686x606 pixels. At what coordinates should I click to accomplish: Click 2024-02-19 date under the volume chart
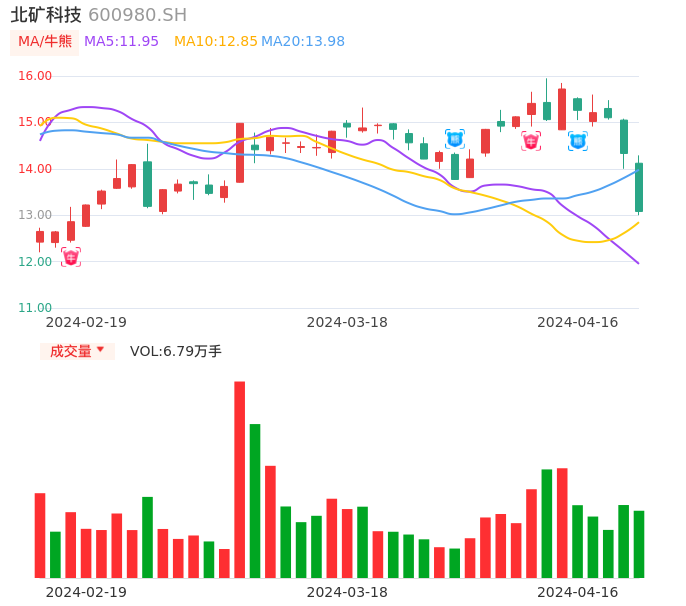(x=86, y=592)
